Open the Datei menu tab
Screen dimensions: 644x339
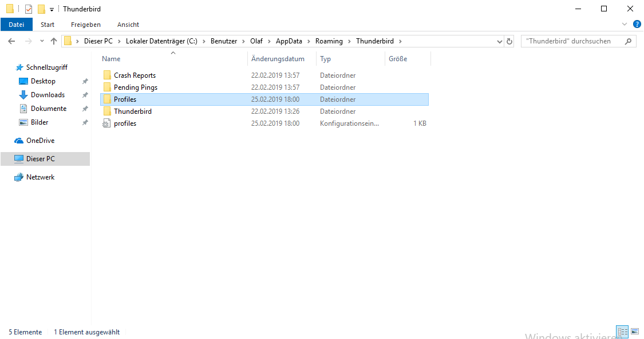[x=17, y=25]
